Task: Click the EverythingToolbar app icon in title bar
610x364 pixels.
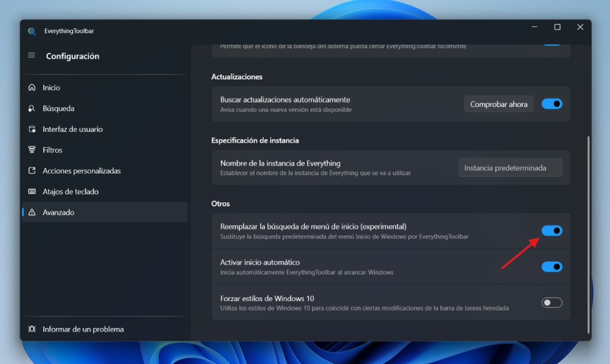Action: (32, 31)
